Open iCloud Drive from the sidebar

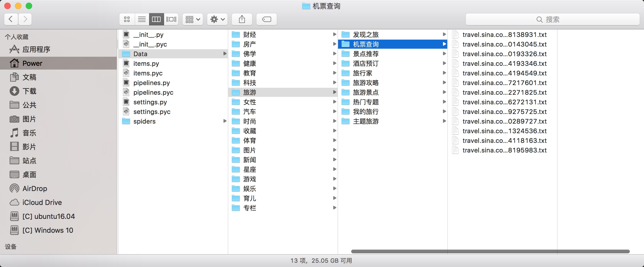42,202
